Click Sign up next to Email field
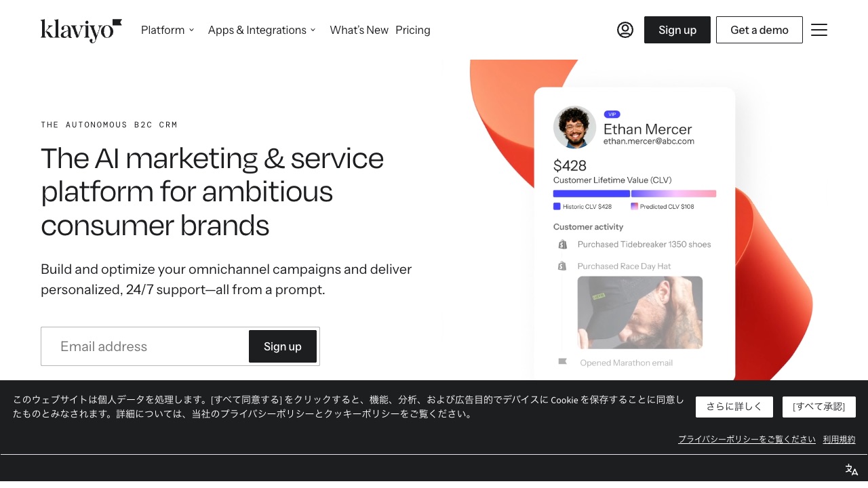This screenshot has width=868, height=488. [283, 346]
